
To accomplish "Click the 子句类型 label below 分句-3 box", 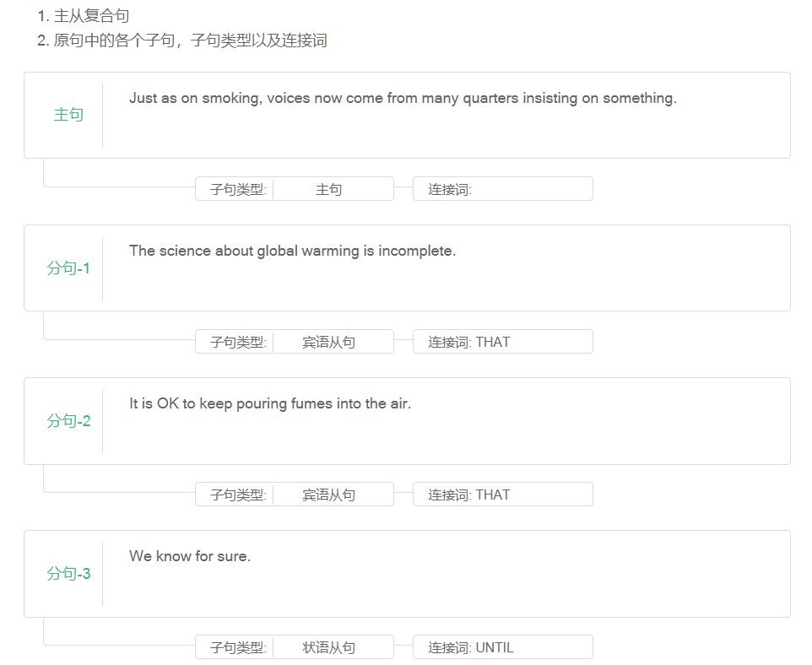I will (237, 647).
